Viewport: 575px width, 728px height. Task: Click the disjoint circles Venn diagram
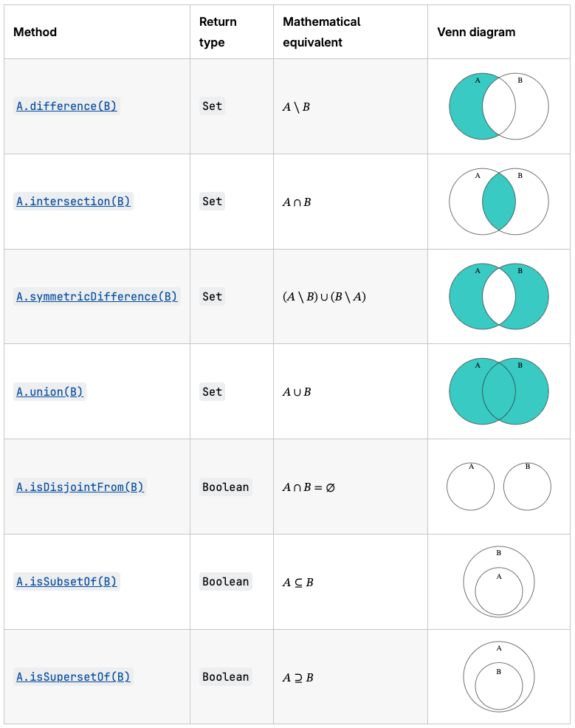click(x=498, y=487)
